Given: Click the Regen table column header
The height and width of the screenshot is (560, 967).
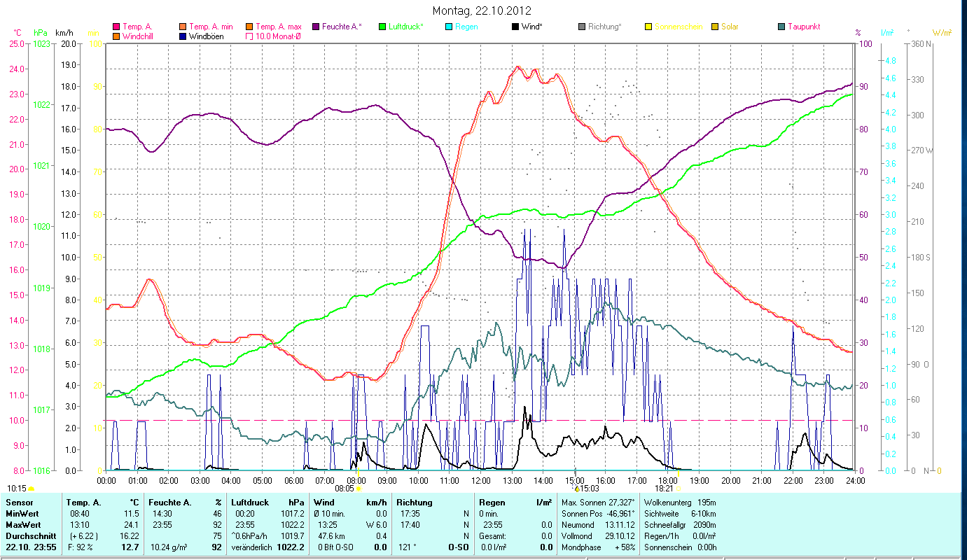Looking at the screenshot, I should 492,503.
